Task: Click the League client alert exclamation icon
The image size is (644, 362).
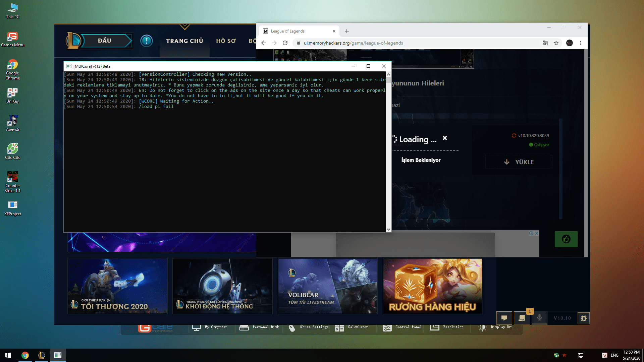Action: [147, 41]
